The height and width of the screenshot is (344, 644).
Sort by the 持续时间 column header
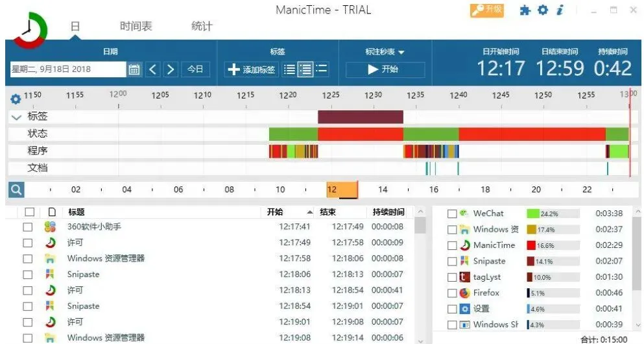click(x=388, y=212)
